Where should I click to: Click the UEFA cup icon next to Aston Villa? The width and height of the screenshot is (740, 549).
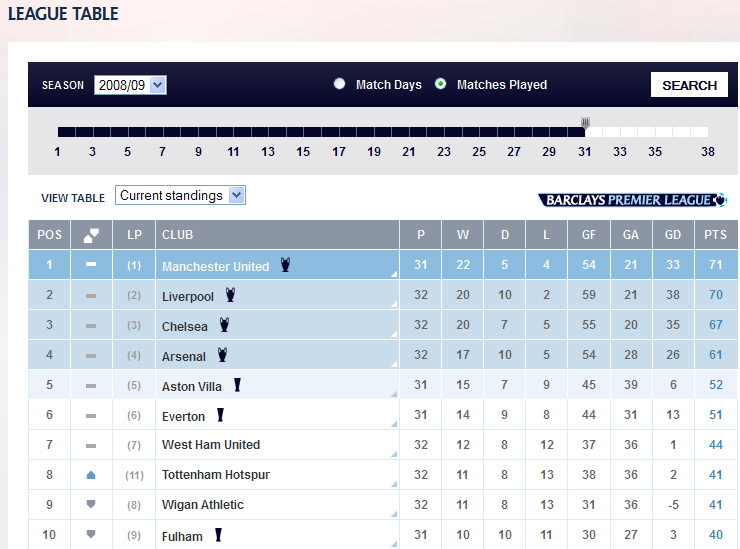pyautogui.click(x=238, y=385)
